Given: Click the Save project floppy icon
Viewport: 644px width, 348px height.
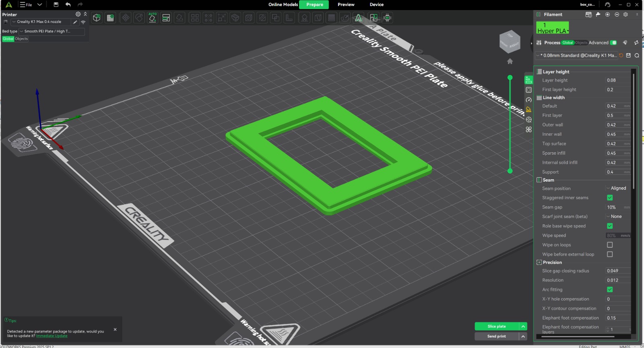Looking at the screenshot, I should point(56,4).
